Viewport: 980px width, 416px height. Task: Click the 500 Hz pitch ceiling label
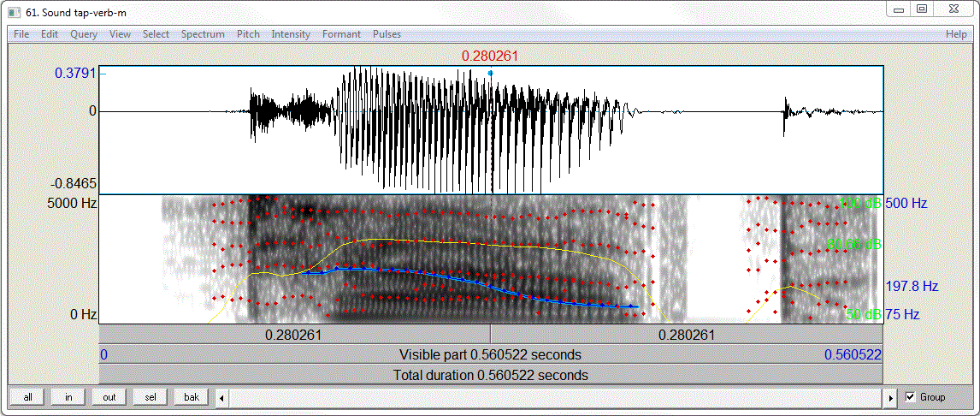pos(906,204)
